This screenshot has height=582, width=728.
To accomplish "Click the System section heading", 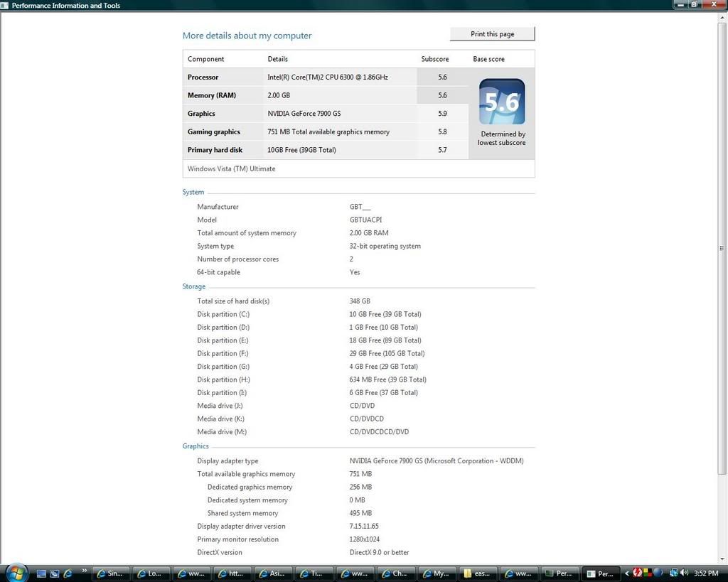I will [x=193, y=192].
